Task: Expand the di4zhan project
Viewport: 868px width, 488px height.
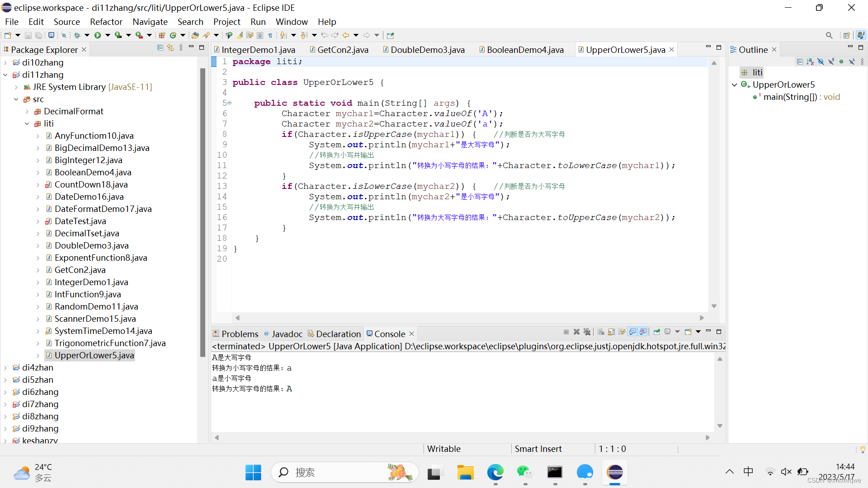Action: point(5,368)
